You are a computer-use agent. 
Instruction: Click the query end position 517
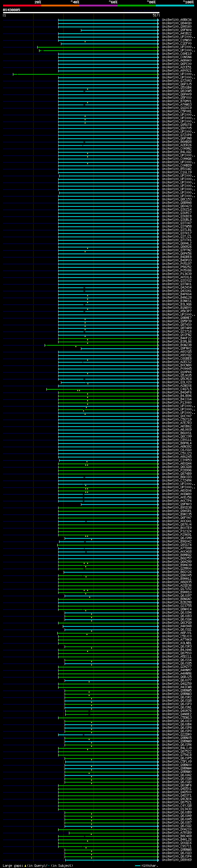point(155,15)
